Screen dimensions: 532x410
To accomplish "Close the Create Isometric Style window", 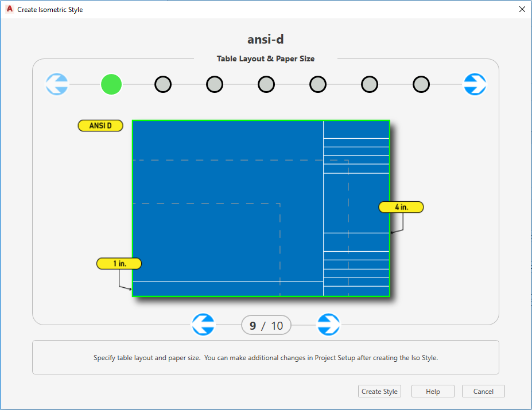I will (x=522, y=10).
